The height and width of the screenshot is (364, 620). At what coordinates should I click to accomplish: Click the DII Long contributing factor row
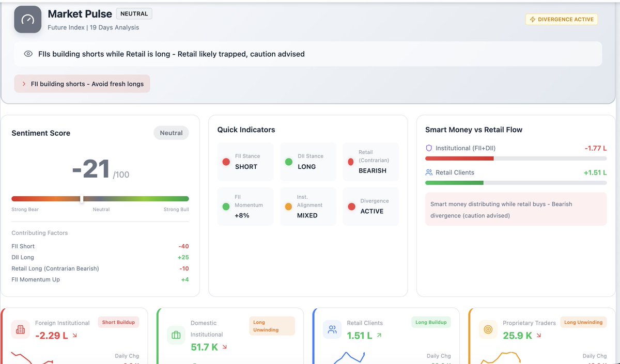[100, 257]
